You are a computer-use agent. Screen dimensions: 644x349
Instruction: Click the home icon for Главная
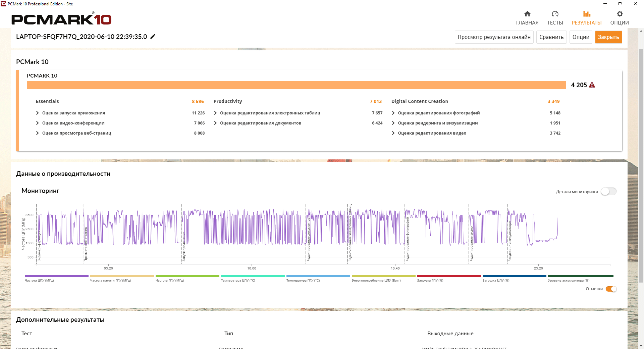click(x=527, y=14)
